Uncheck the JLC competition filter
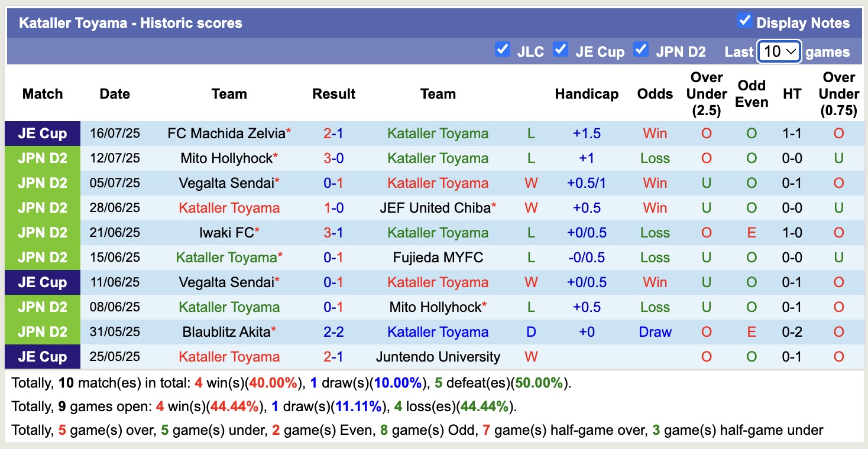The width and height of the screenshot is (868, 449). tap(503, 50)
